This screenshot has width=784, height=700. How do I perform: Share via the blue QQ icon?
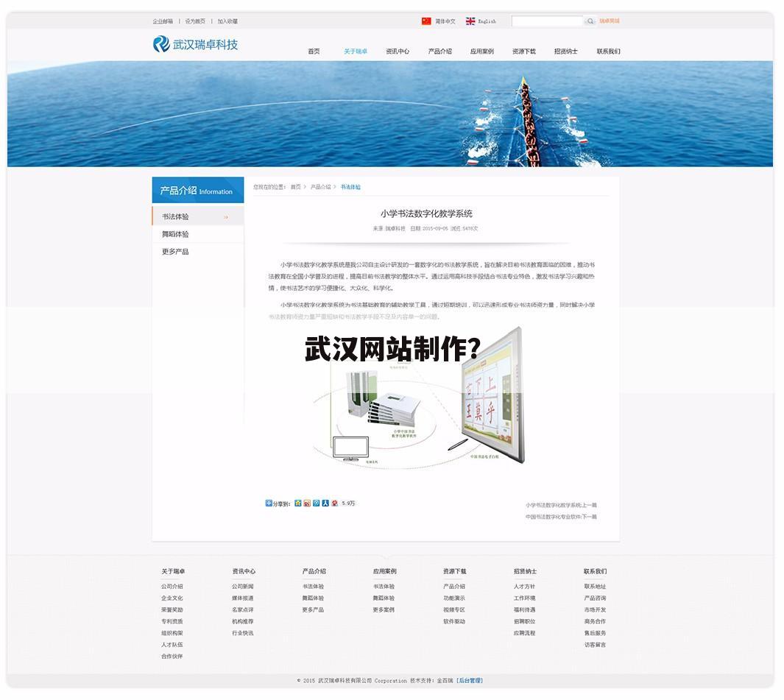[x=318, y=502]
